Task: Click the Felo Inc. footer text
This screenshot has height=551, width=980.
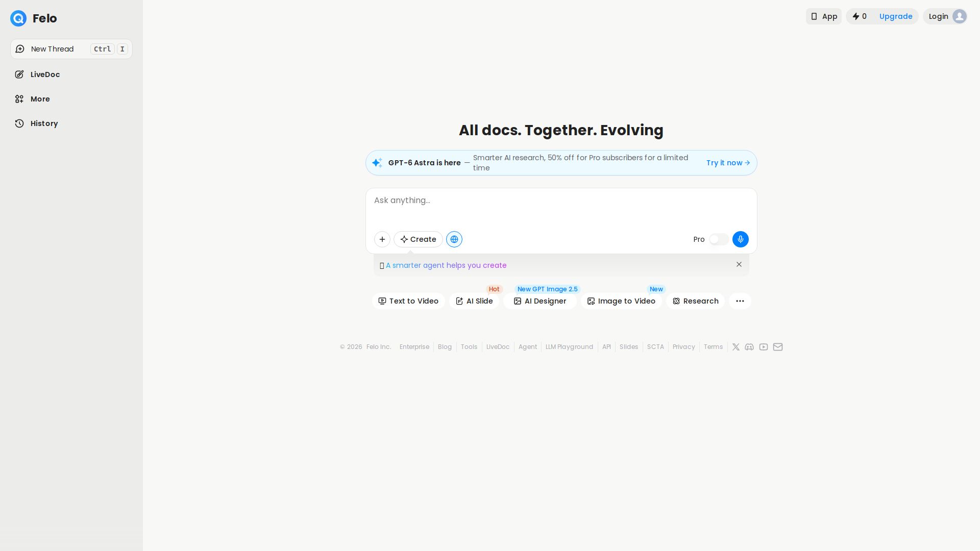Action: point(379,347)
